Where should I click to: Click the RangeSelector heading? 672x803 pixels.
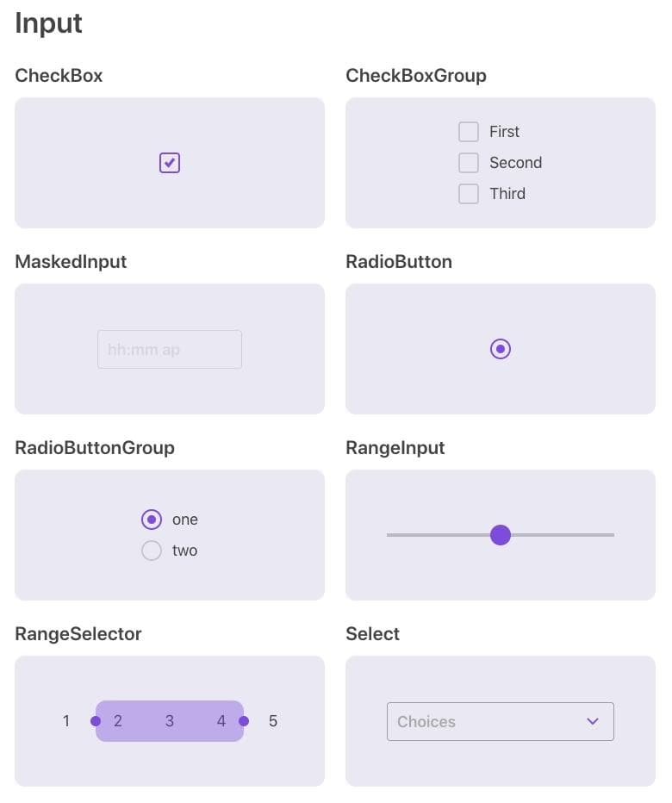pos(78,634)
